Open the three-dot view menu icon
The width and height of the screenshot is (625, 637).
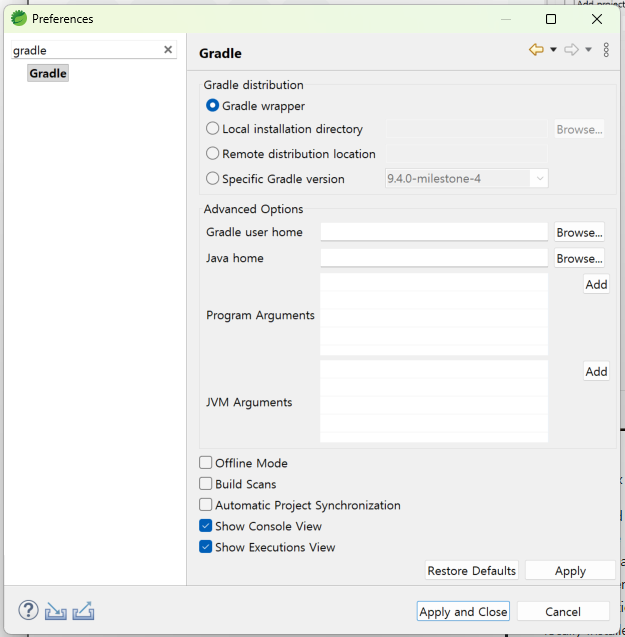tap(606, 50)
